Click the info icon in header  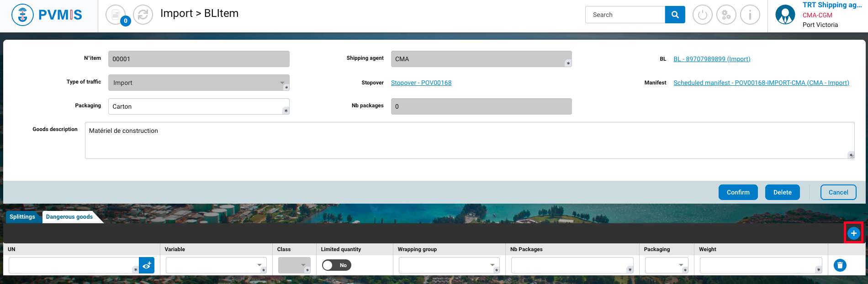click(x=750, y=15)
